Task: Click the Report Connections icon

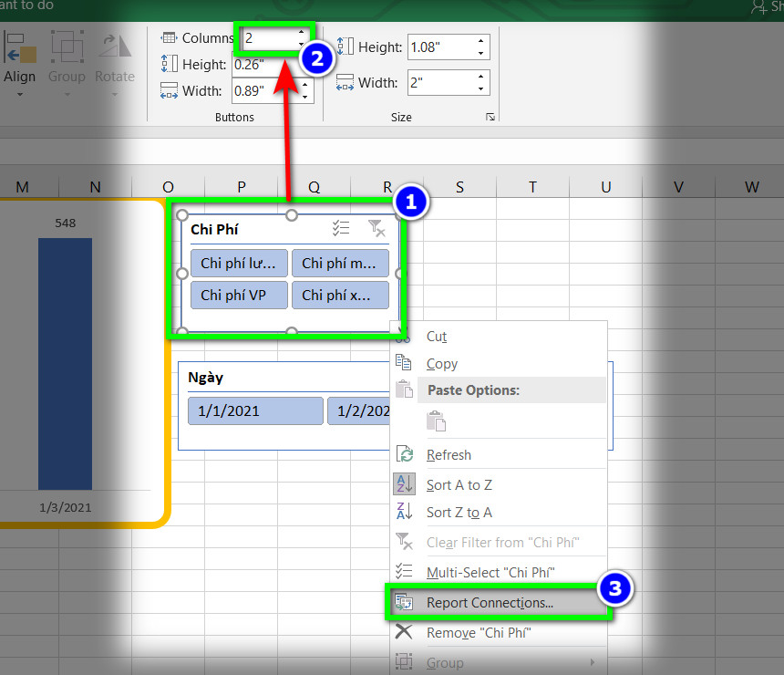Action: (404, 602)
